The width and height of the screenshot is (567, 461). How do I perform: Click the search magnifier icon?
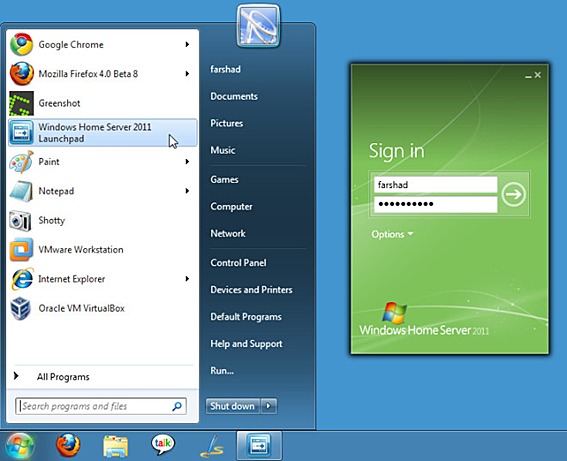click(x=177, y=406)
